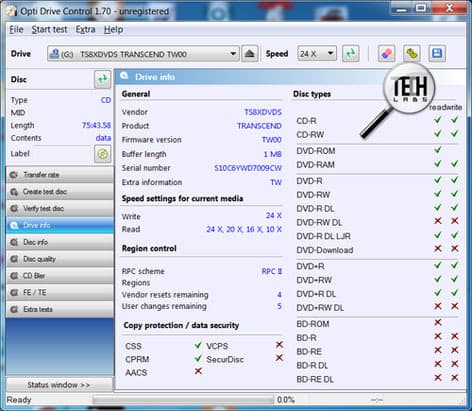This screenshot has height=411, width=472.
Task: Click the firmware version value TW00
Action: click(x=272, y=140)
